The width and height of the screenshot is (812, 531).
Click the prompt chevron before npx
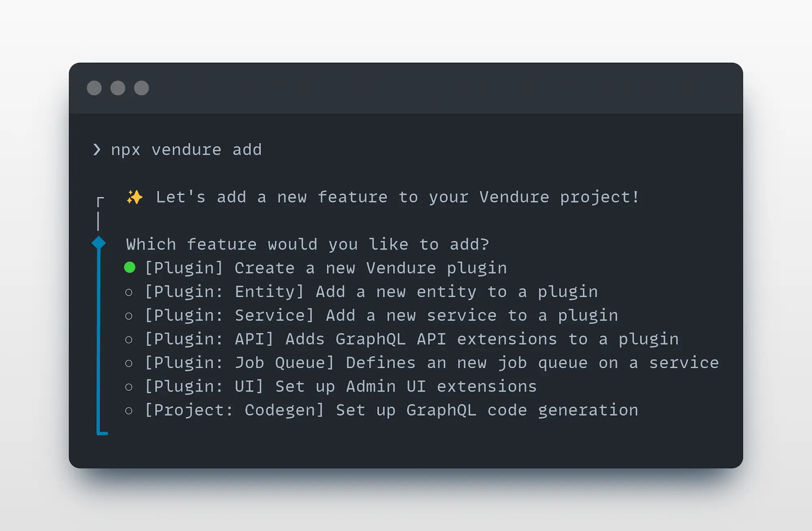(x=97, y=150)
